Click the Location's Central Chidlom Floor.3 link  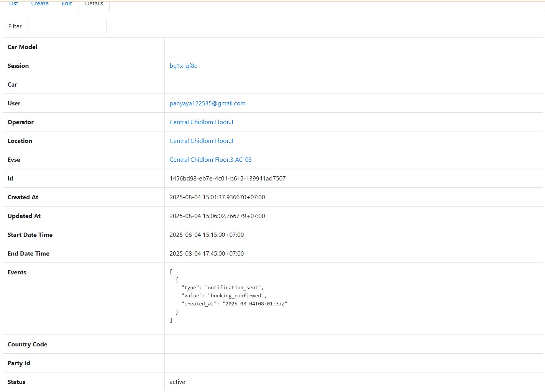click(x=201, y=141)
